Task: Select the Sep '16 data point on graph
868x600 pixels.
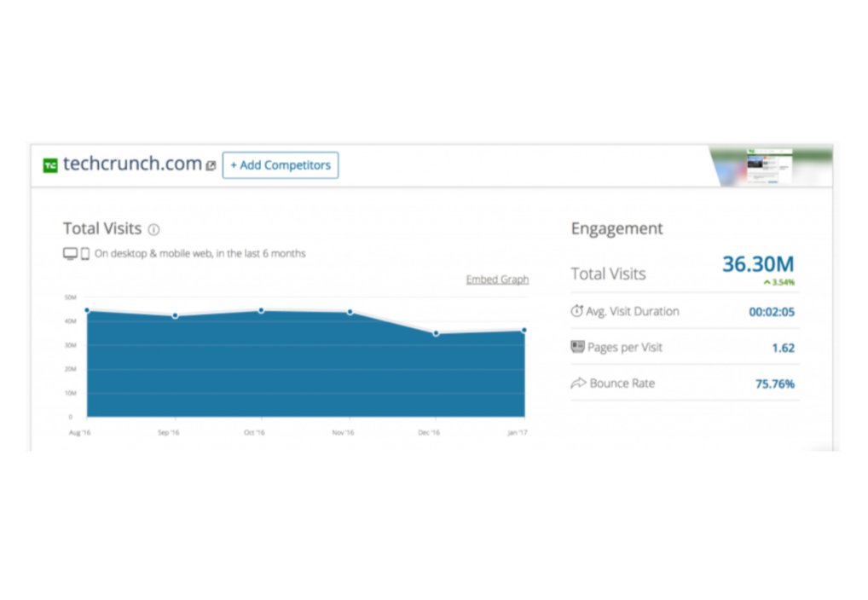Action: (176, 315)
